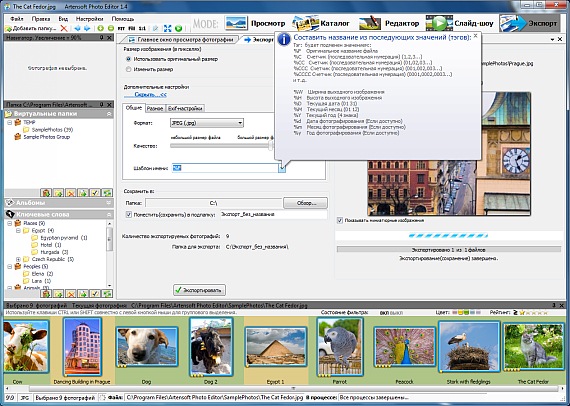Image resolution: width=570 pixels, height=406 pixels.
Task: Open the Файл menu
Action: 17,19
